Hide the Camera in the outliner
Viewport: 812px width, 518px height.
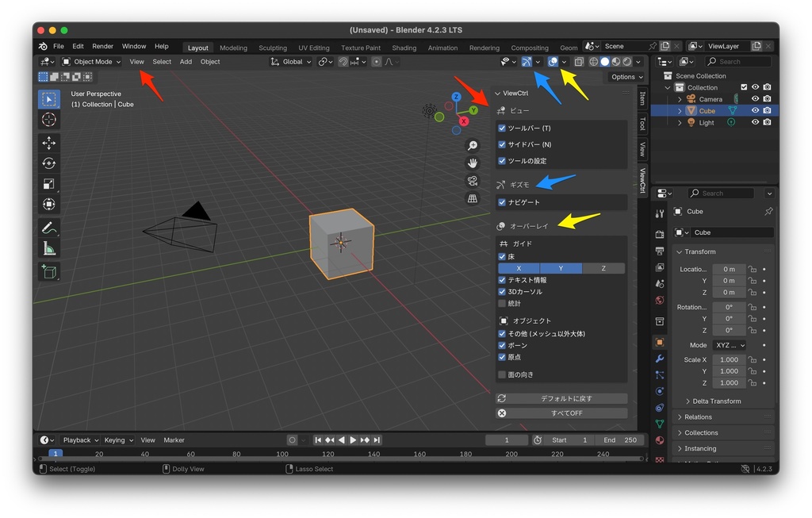pyautogui.click(x=755, y=98)
